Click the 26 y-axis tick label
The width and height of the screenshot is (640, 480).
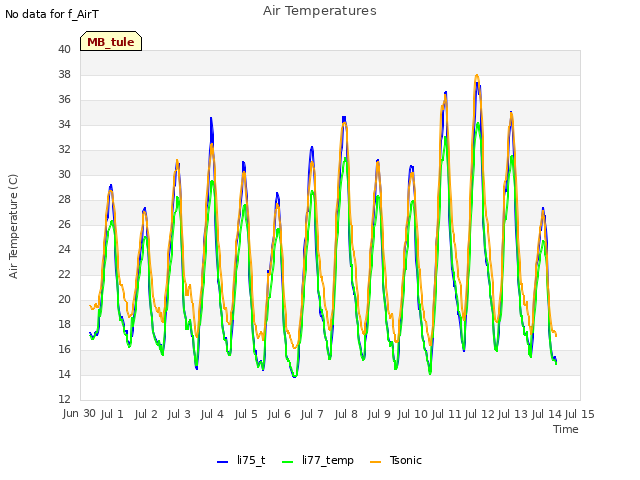(64, 224)
